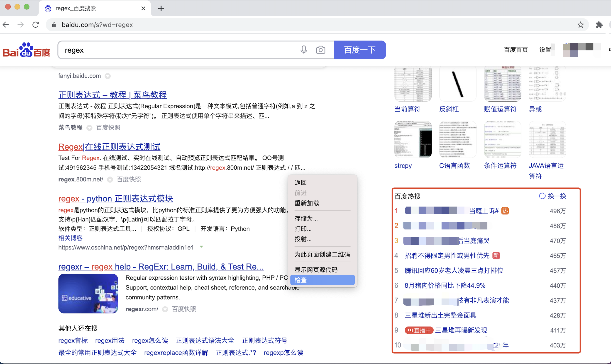This screenshot has width=611, height=364.
Task: Open the 百度首页 link
Action: tap(516, 50)
